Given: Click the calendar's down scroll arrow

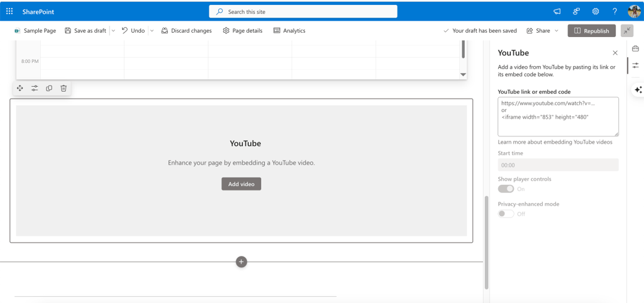Looking at the screenshot, I should point(464,74).
